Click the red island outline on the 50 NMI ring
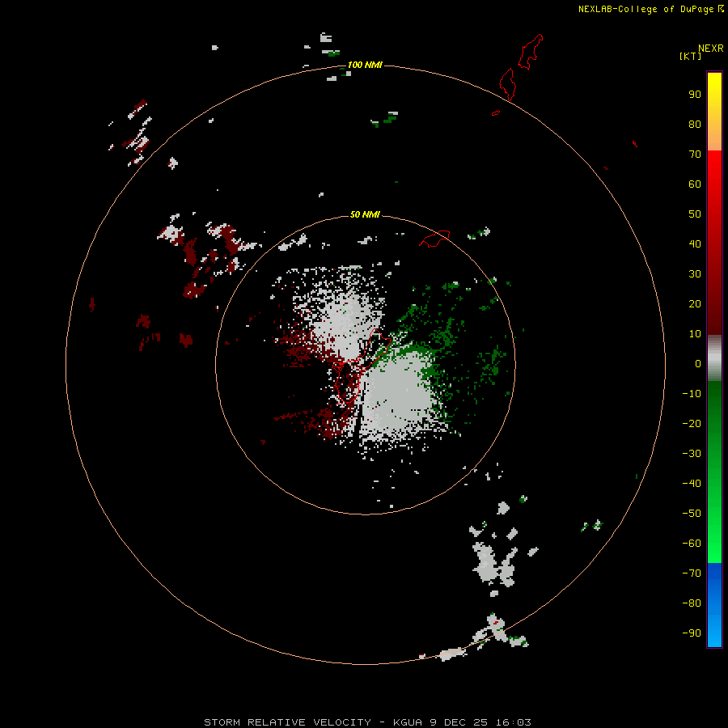The image size is (728, 728). coord(434,239)
